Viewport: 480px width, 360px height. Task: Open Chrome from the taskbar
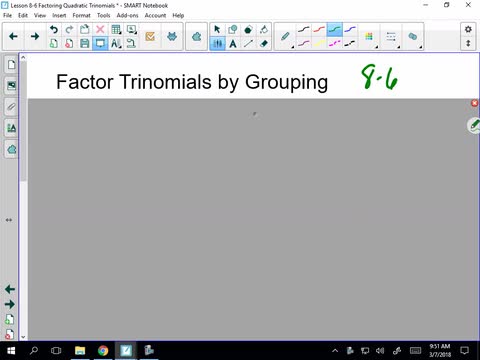pos(103,351)
